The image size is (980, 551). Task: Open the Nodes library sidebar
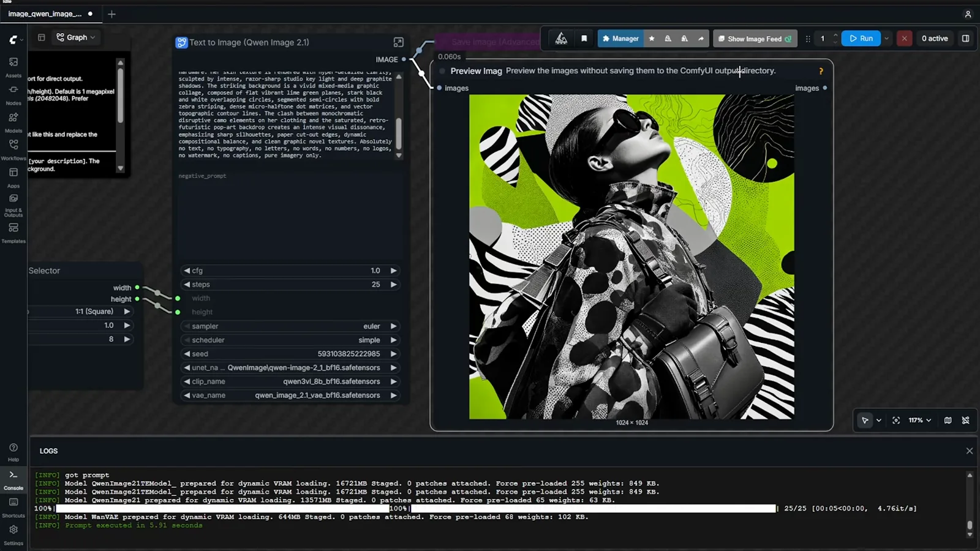13,94
